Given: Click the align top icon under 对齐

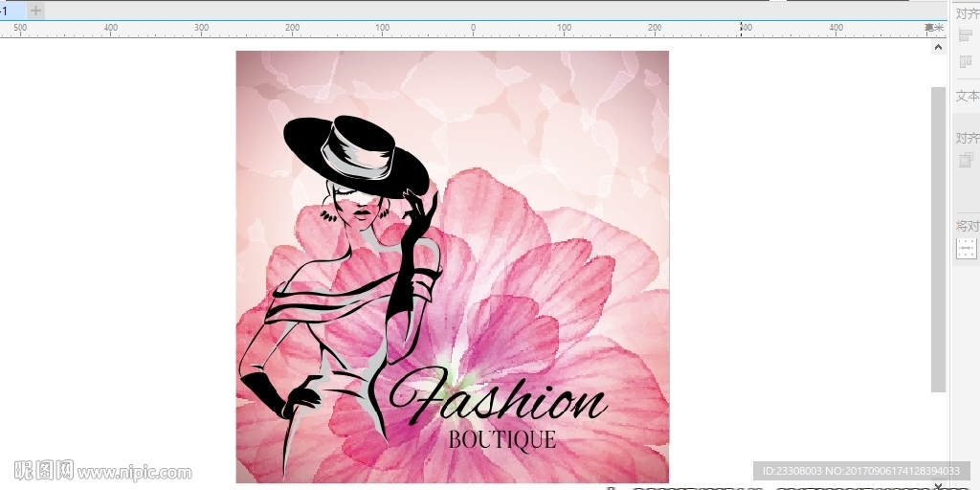Looking at the screenshot, I should pos(966,61).
